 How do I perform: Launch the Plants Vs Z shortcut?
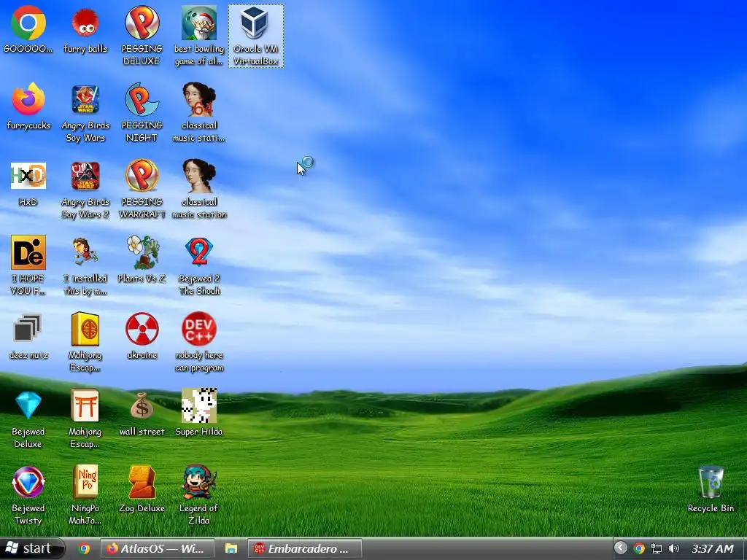click(142, 252)
